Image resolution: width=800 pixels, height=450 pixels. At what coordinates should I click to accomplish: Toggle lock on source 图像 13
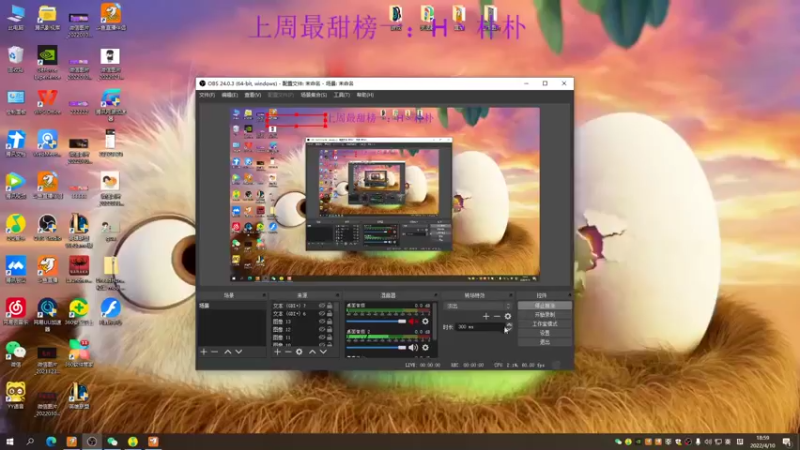pos(330,321)
